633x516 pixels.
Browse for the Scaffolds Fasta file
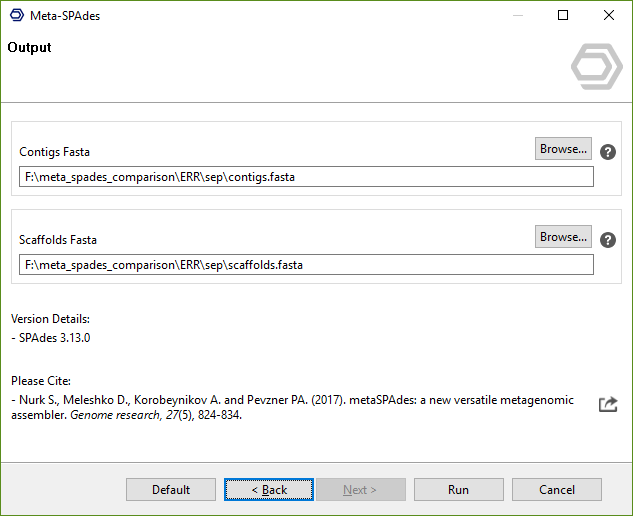point(563,237)
